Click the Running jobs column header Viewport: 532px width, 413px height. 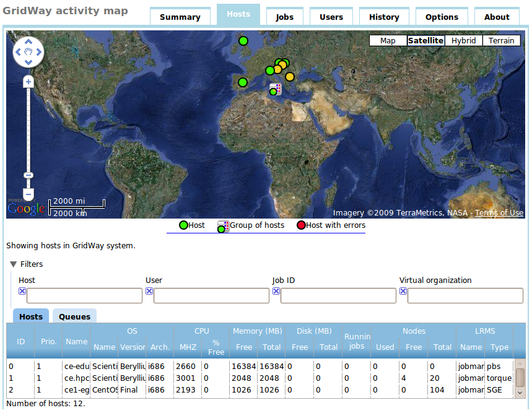(x=357, y=341)
